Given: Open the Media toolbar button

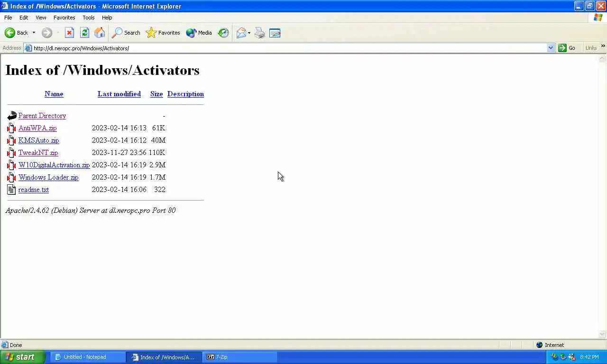Looking at the screenshot, I should [x=199, y=33].
